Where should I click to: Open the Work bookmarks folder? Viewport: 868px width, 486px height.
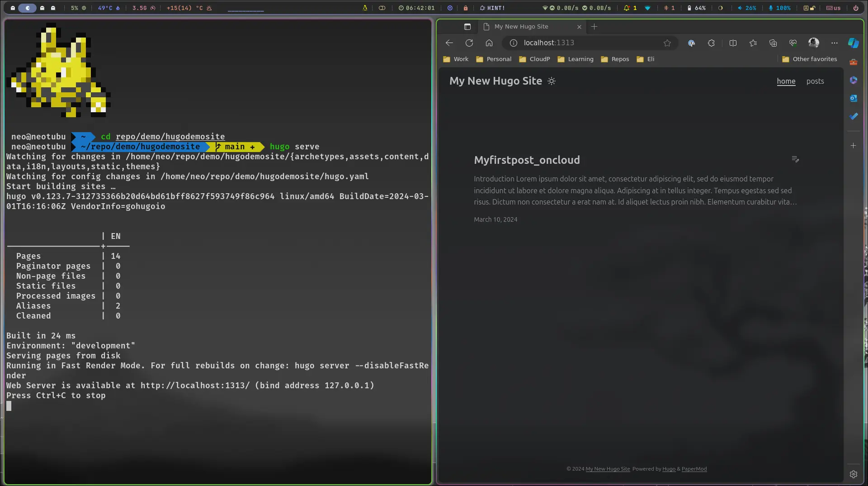pos(456,59)
